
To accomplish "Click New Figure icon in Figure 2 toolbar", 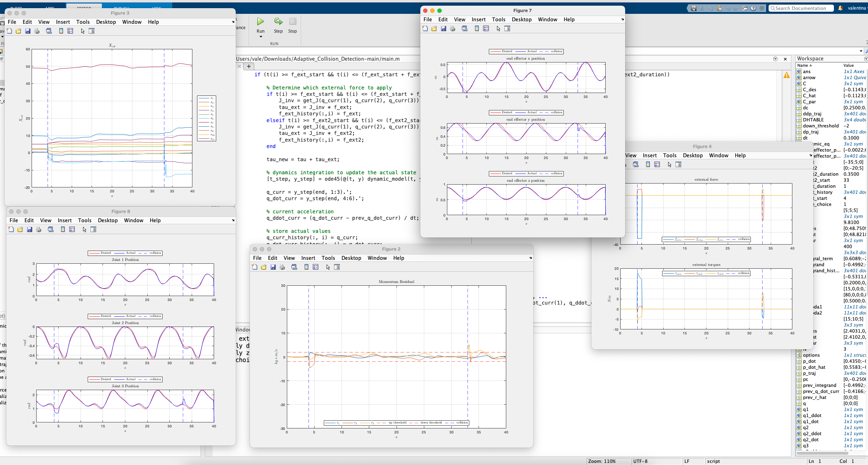I will [x=255, y=267].
